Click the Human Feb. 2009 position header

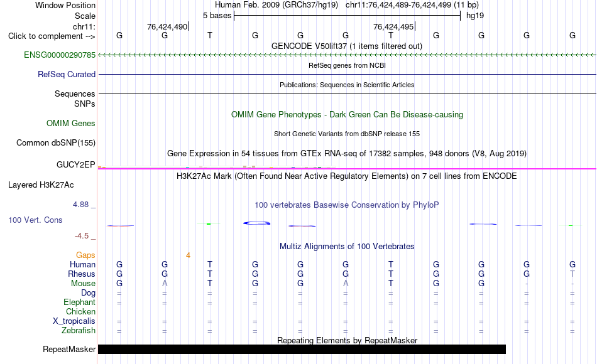346,5
